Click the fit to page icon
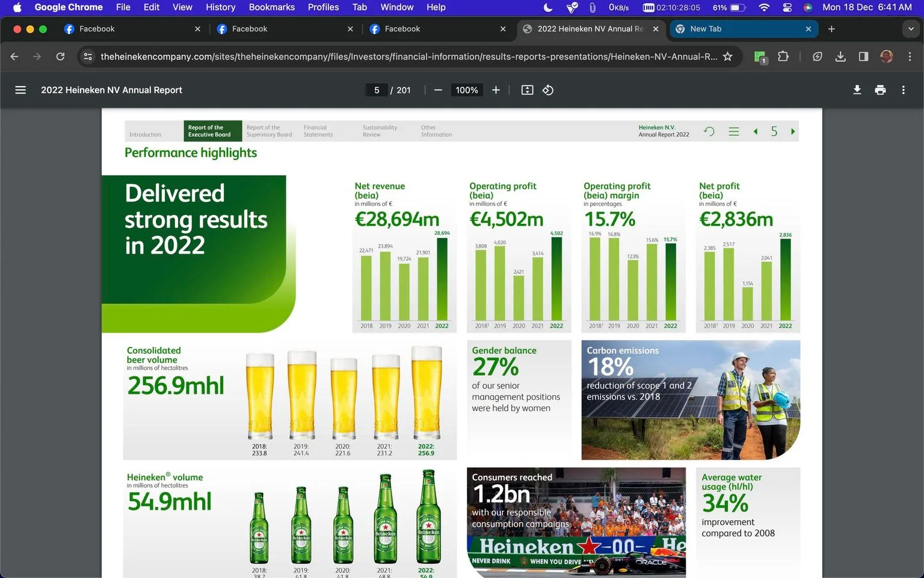This screenshot has width=924, height=578. click(x=527, y=90)
